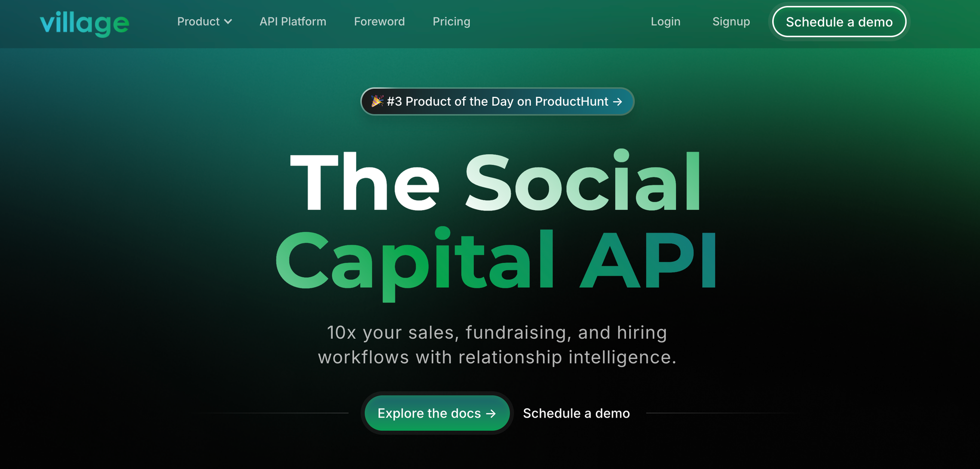Expand the Product dropdown chevron
980x469 pixels.
pyautogui.click(x=228, y=22)
